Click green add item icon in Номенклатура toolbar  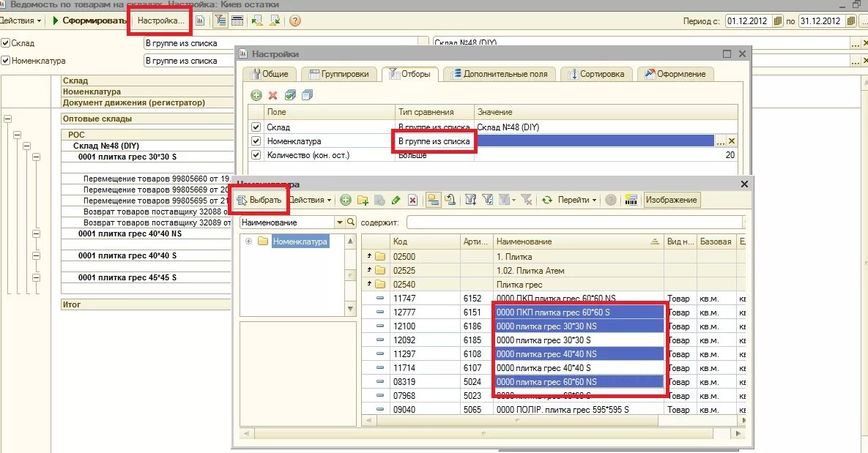(346, 200)
